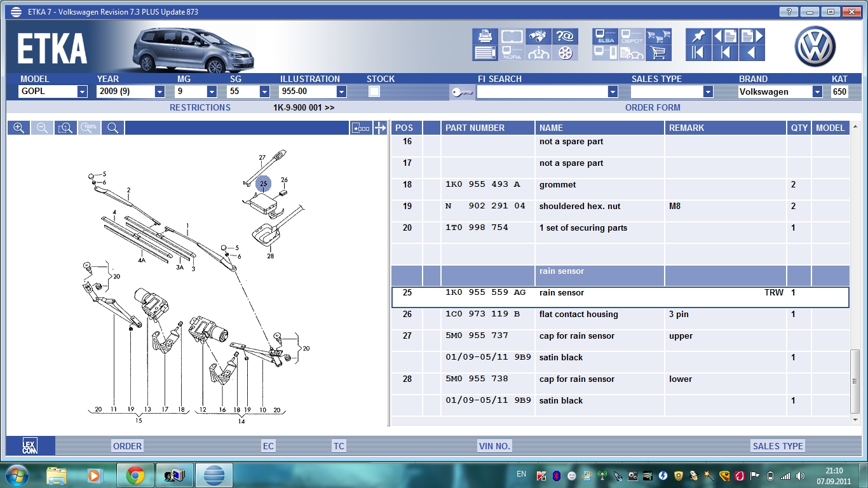
Task: Click the zoom in magnifier icon
Action: [x=18, y=128]
